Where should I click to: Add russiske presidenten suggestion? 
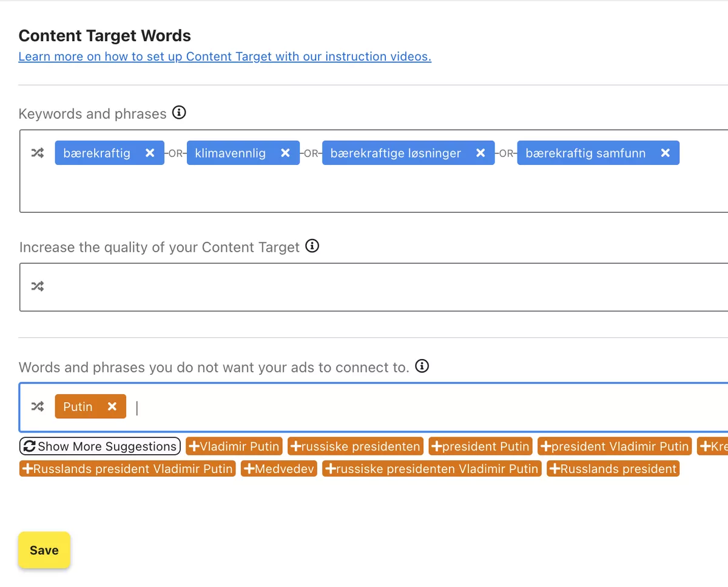[356, 446]
